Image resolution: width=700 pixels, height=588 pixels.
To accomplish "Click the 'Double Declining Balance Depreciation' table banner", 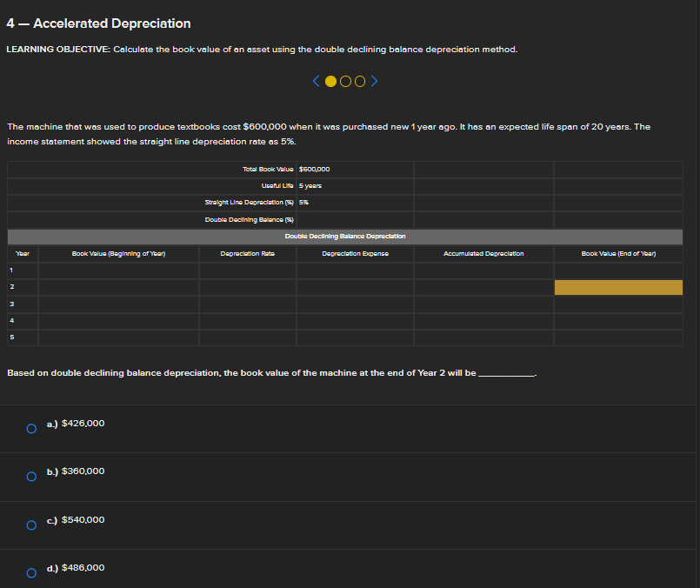I will [x=345, y=237].
